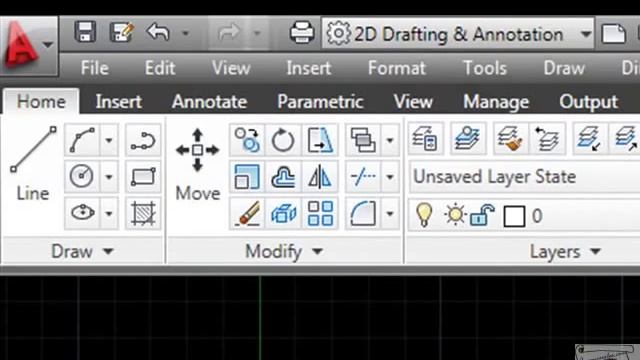
Task: Click the Layer Previous icon
Action: [547, 138]
